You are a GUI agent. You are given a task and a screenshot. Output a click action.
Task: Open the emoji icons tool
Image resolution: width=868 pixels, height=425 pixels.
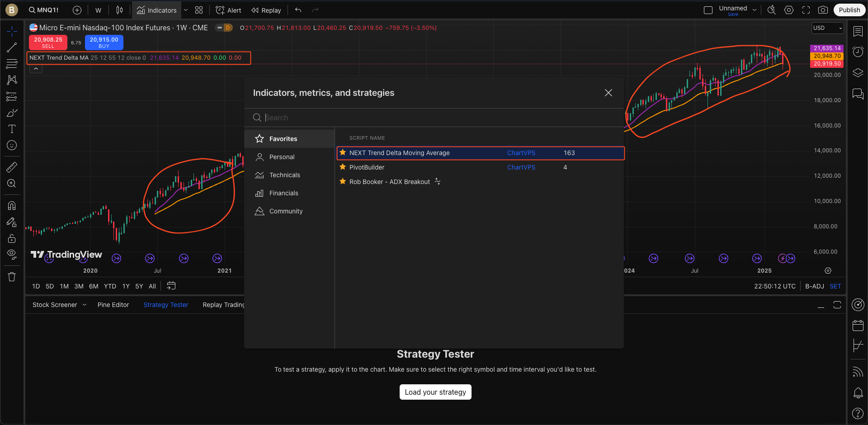12,145
